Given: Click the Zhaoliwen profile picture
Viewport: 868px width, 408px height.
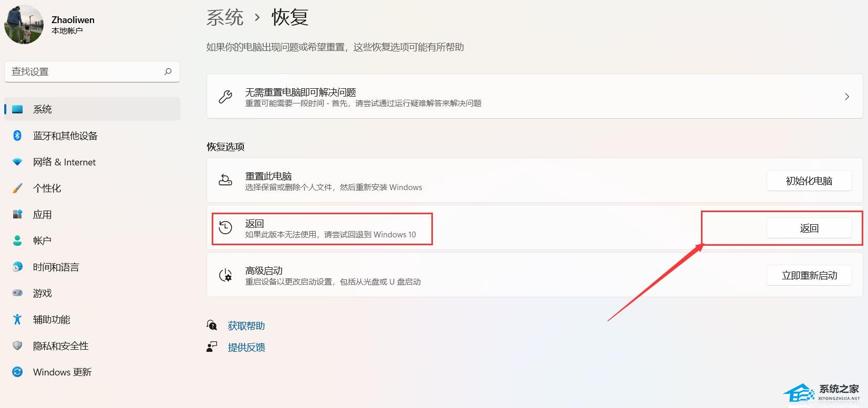Looking at the screenshot, I should pos(24,25).
